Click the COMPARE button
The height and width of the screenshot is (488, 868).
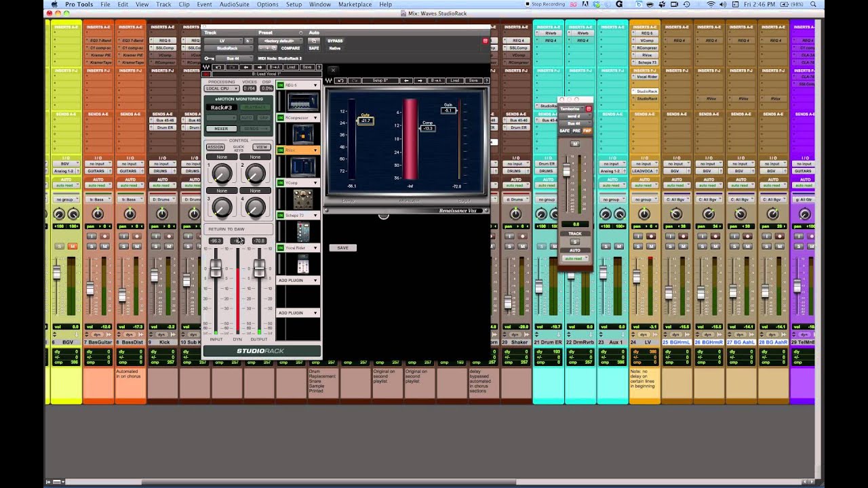pos(290,48)
